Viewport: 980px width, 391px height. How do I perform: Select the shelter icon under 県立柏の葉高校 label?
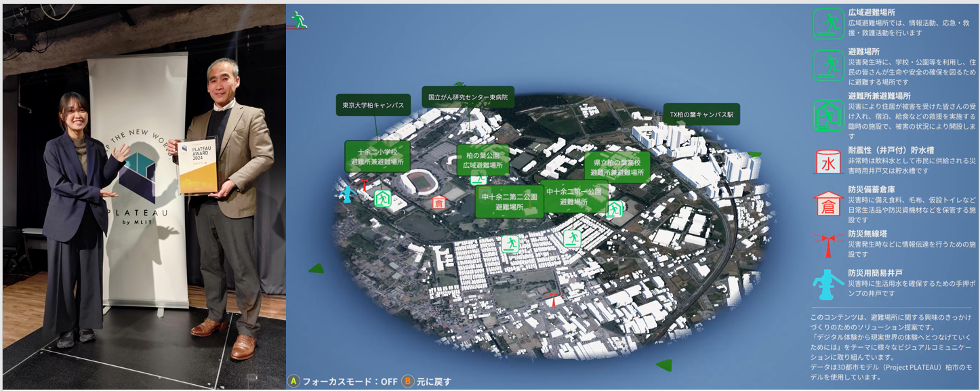pos(615,209)
